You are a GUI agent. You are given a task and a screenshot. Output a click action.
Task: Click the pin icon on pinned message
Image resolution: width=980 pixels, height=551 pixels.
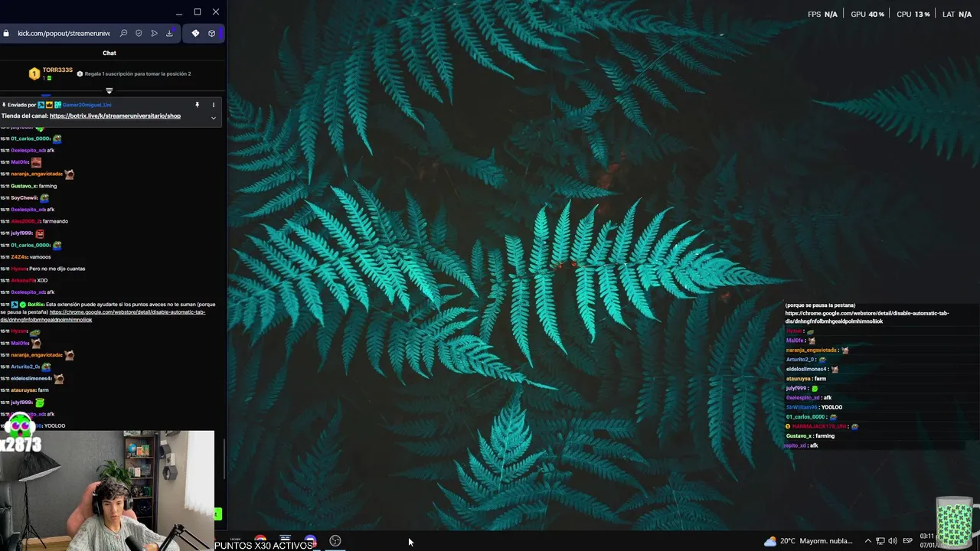coord(197,105)
